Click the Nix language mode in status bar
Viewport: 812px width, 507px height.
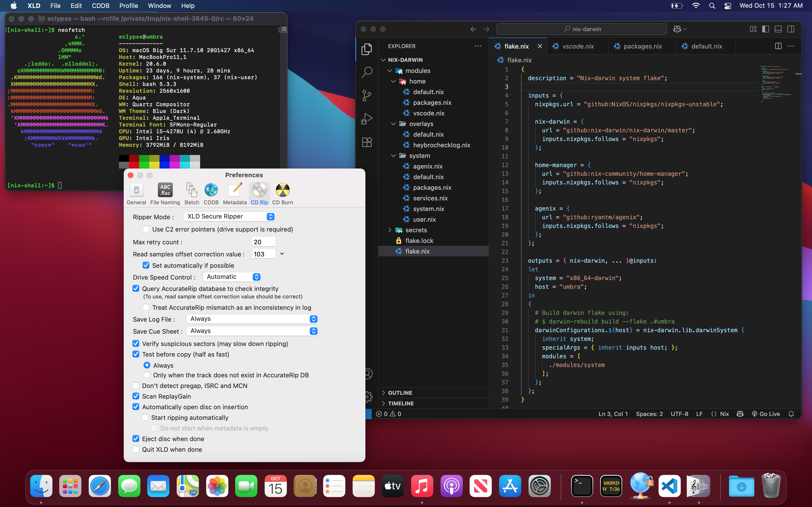click(724, 414)
